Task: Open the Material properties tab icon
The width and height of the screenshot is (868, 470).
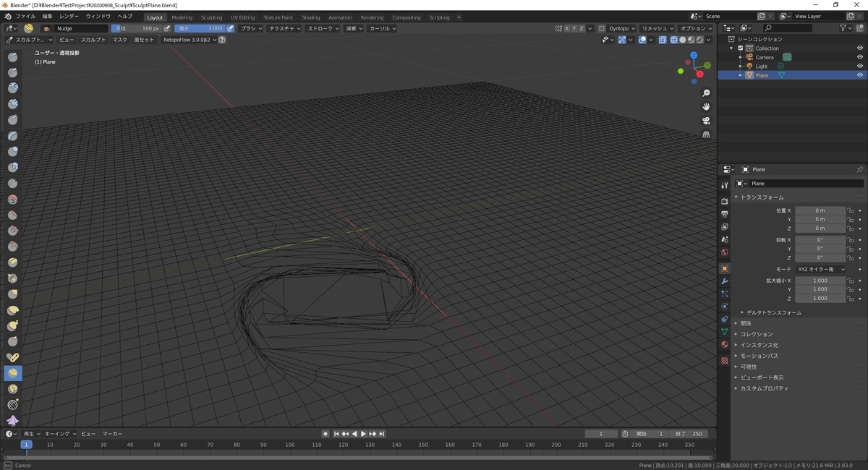Action: click(x=724, y=345)
